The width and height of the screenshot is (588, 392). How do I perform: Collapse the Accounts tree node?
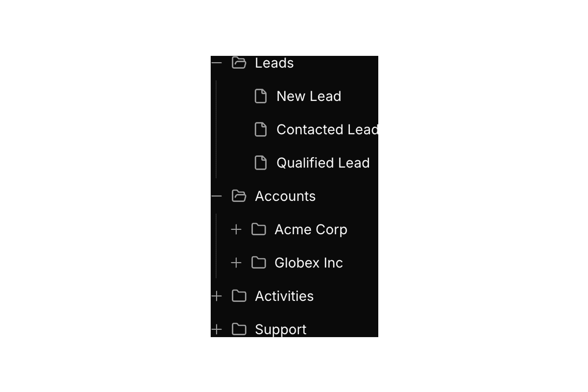click(x=217, y=196)
